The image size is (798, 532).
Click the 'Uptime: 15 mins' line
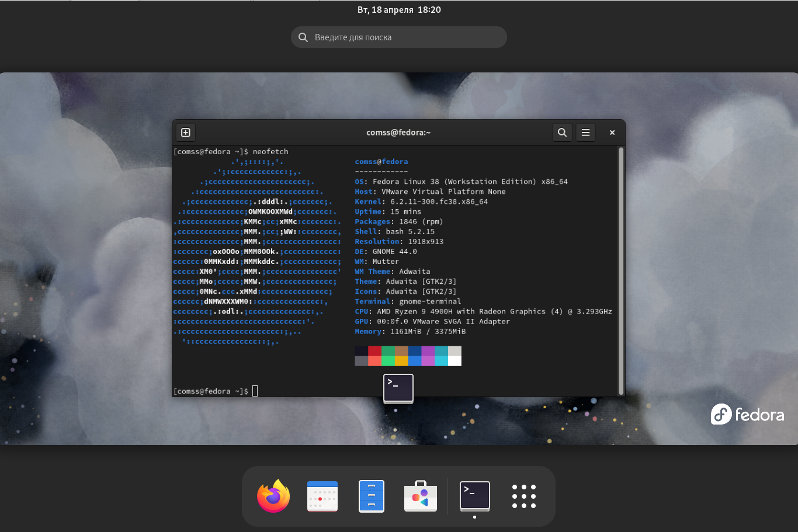pyautogui.click(x=388, y=211)
